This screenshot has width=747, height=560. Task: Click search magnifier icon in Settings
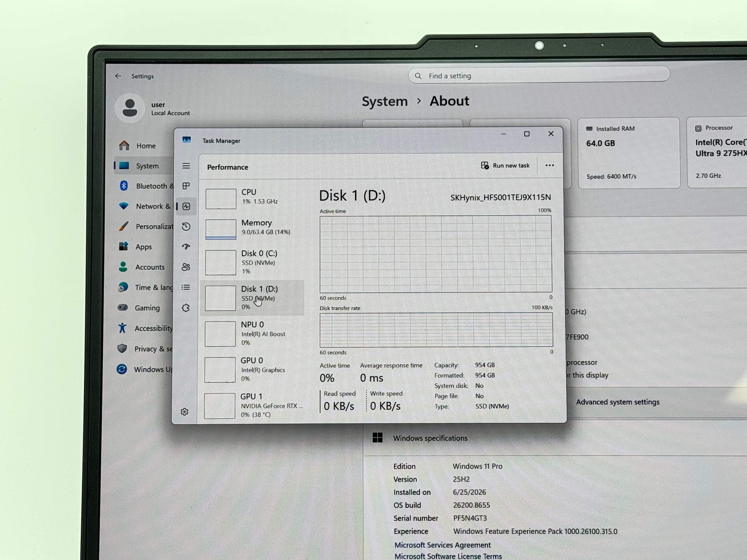(418, 76)
